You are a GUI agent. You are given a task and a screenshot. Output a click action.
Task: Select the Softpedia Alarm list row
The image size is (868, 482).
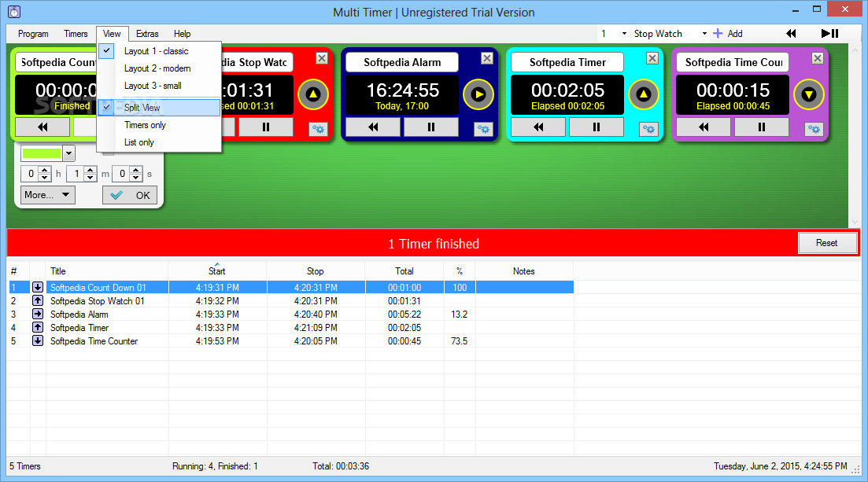(x=290, y=315)
